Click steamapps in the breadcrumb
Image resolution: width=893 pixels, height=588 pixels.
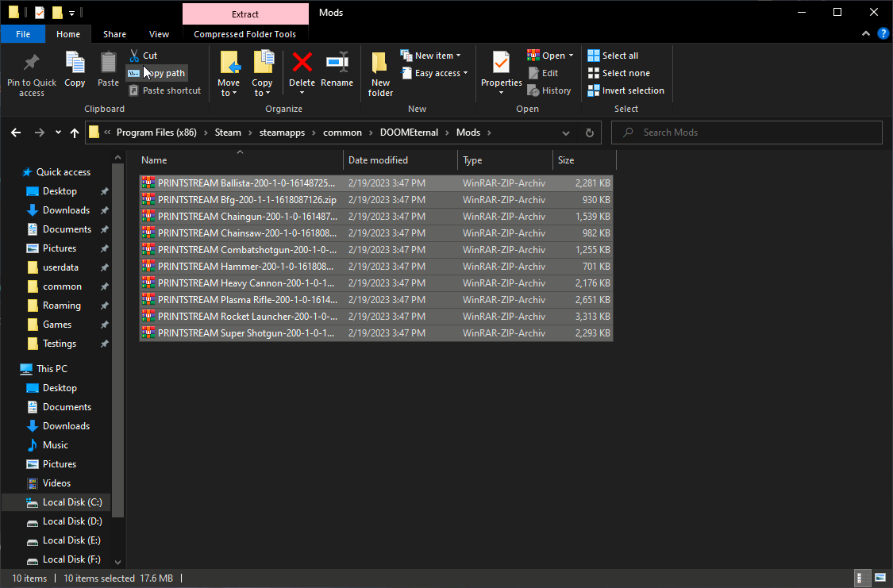(282, 133)
